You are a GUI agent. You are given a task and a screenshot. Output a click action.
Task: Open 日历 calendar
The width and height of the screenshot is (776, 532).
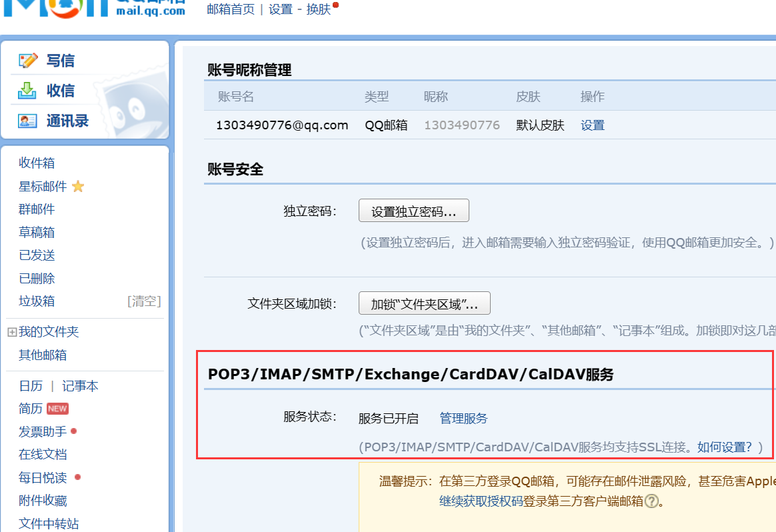tap(31, 385)
